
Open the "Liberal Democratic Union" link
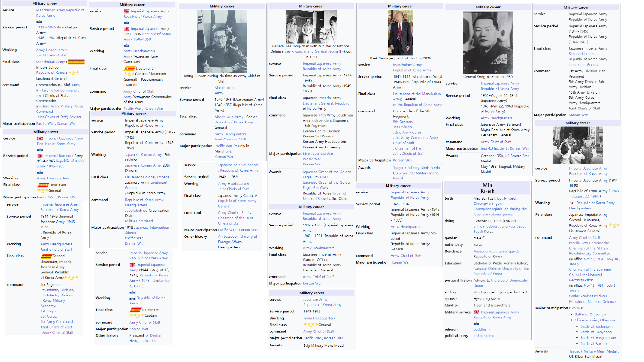coord(501,283)
